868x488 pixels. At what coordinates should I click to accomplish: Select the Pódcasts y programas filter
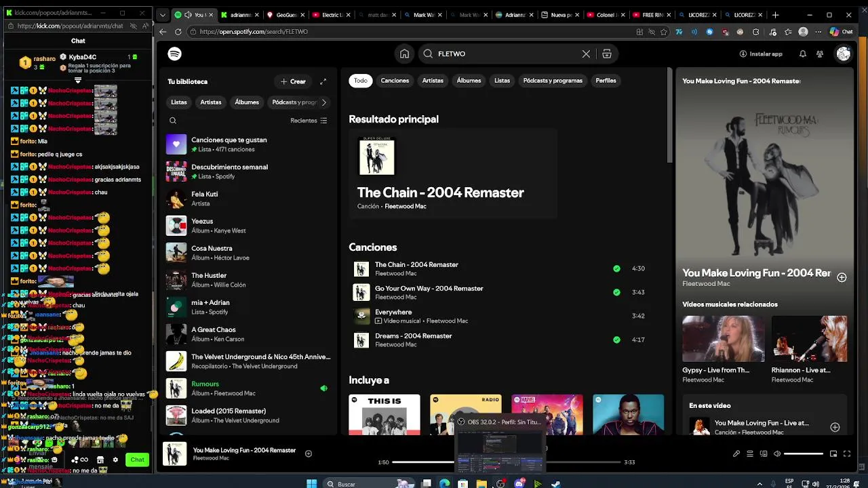pyautogui.click(x=553, y=81)
